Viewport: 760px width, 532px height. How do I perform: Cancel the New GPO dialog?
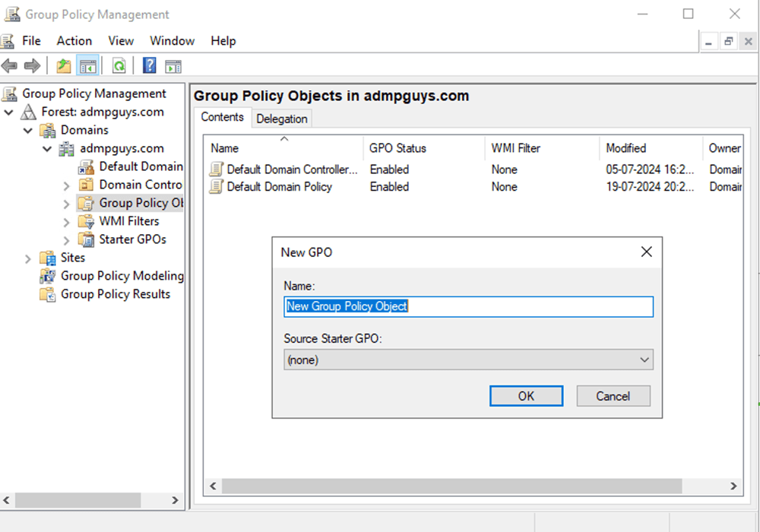coord(613,395)
